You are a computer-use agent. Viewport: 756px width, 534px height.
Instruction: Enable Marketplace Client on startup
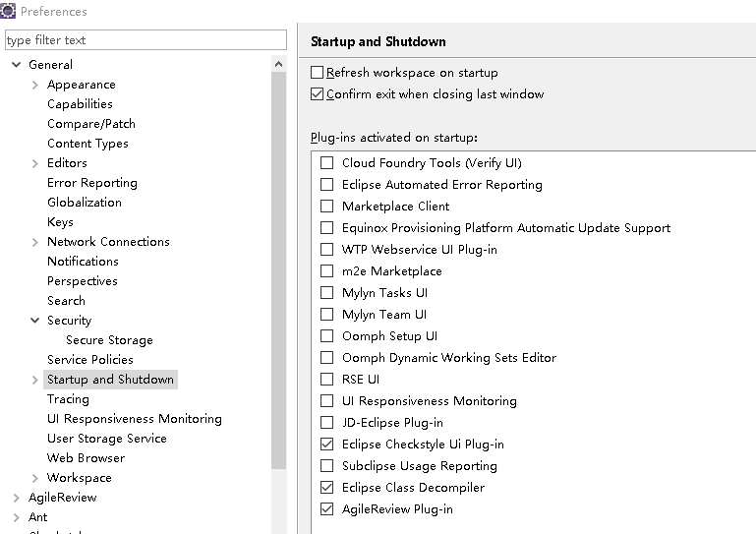327,207
